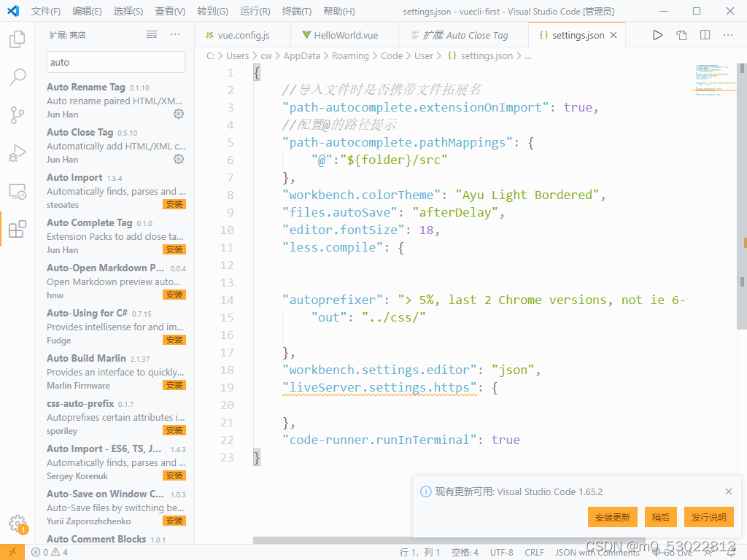Viewport: 747px width, 560px height.
Task: Open the 运行(R) menu
Action: click(x=255, y=11)
